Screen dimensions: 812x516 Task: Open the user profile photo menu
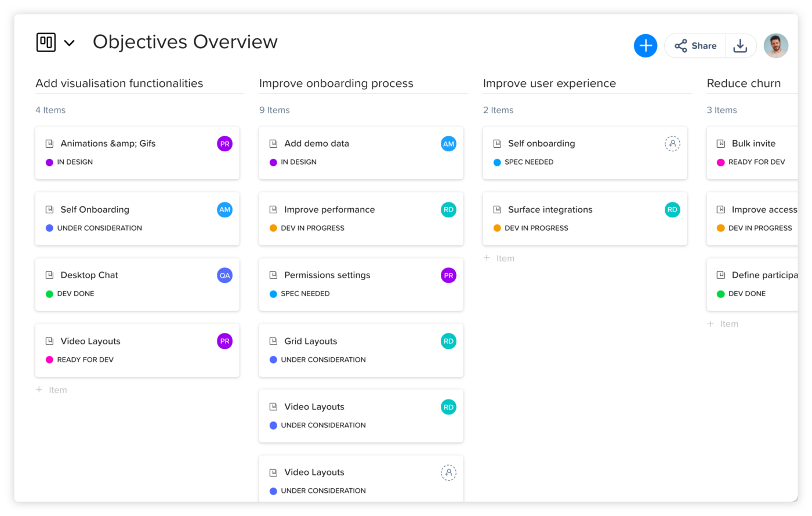point(775,46)
